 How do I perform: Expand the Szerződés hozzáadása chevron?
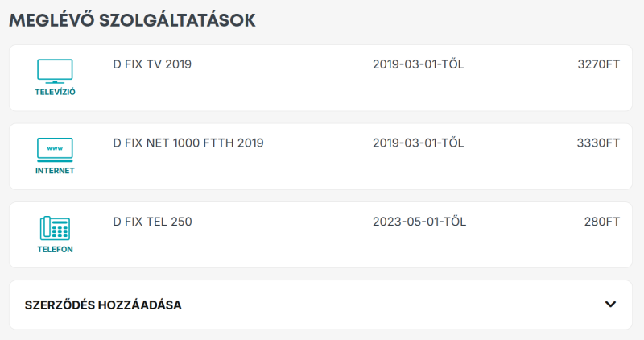[x=610, y=305]
